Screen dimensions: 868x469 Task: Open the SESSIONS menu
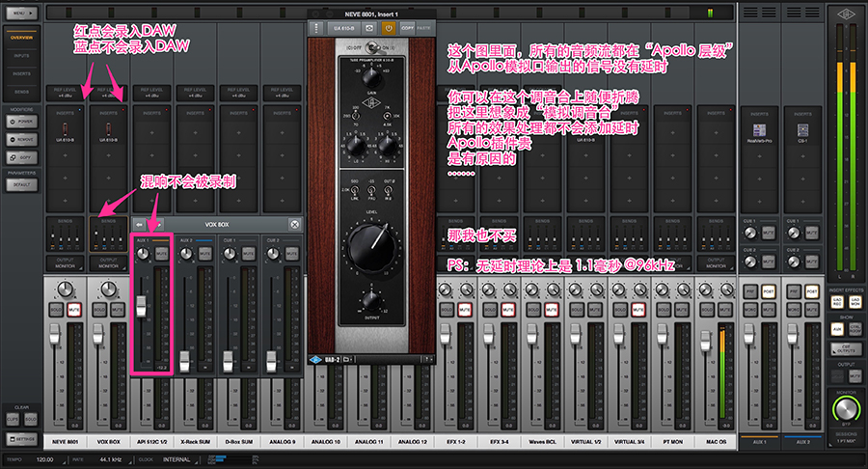846,437
